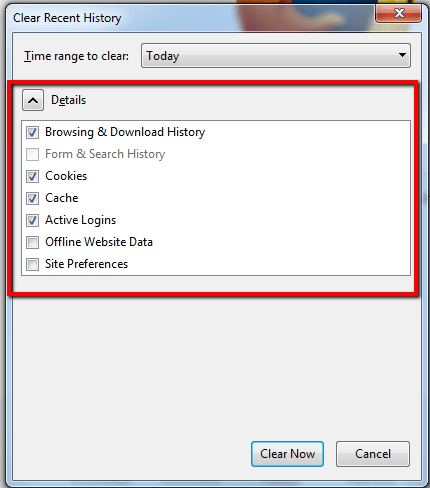Click the Time range to clear label

76,56
